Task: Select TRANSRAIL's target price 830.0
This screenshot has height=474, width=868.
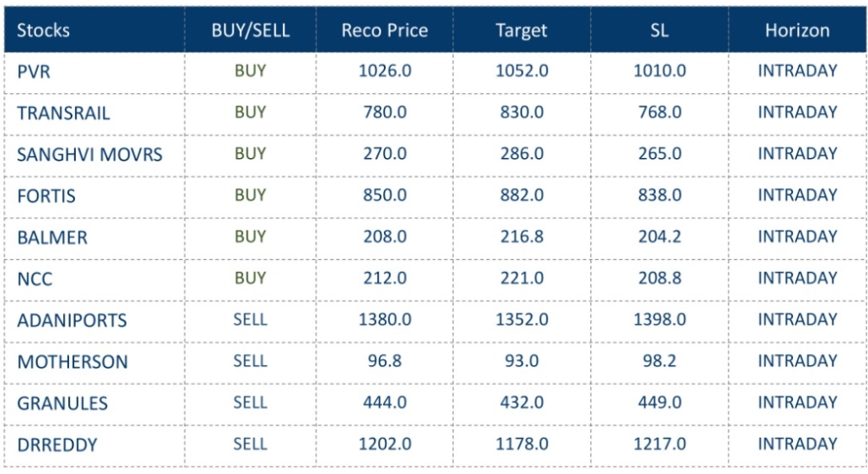Action: pos(521,112)
